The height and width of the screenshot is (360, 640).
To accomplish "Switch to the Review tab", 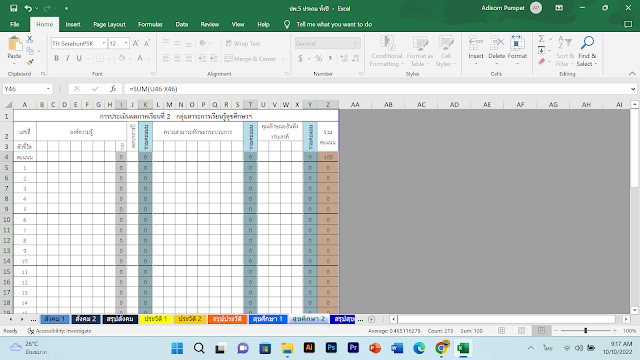I will click(x=210, y=24).
